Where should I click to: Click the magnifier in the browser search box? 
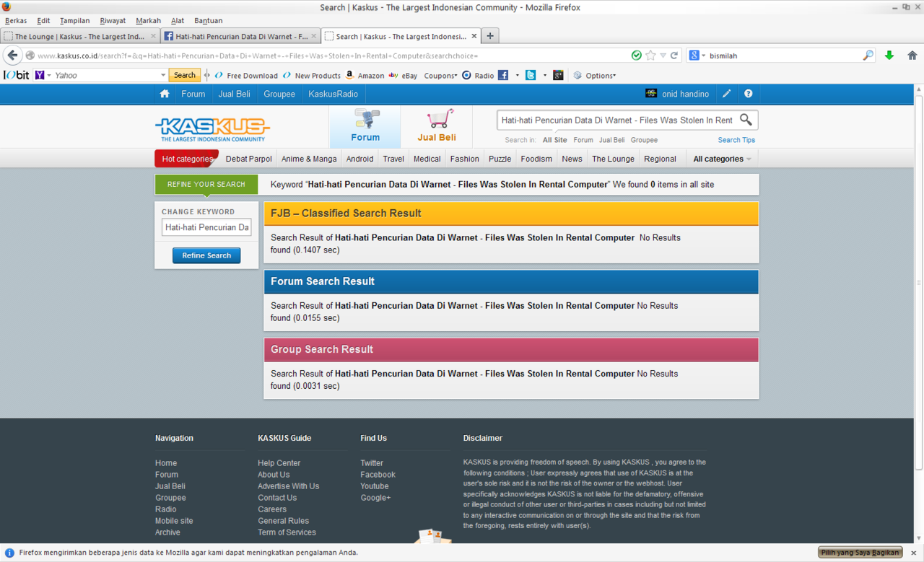(868, 56)
